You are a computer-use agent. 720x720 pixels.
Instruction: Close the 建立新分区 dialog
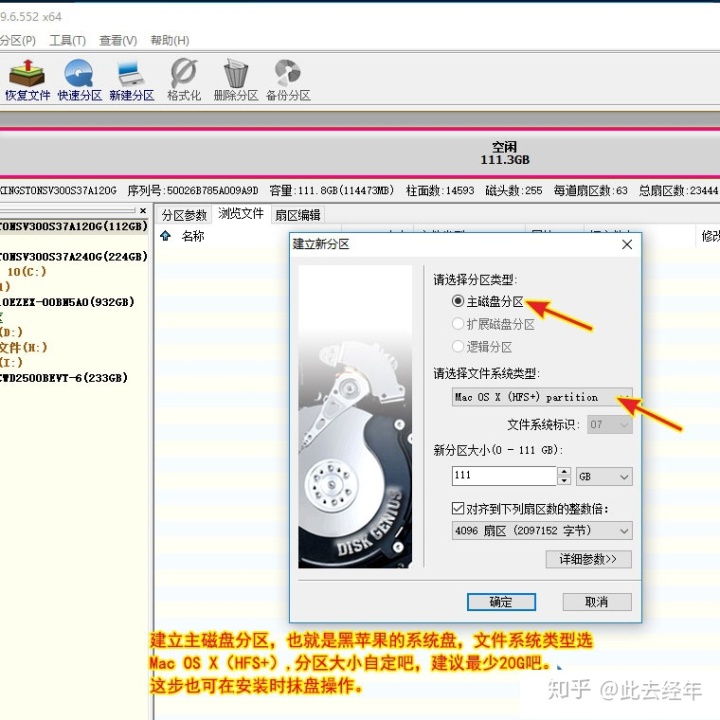[627, 244]
